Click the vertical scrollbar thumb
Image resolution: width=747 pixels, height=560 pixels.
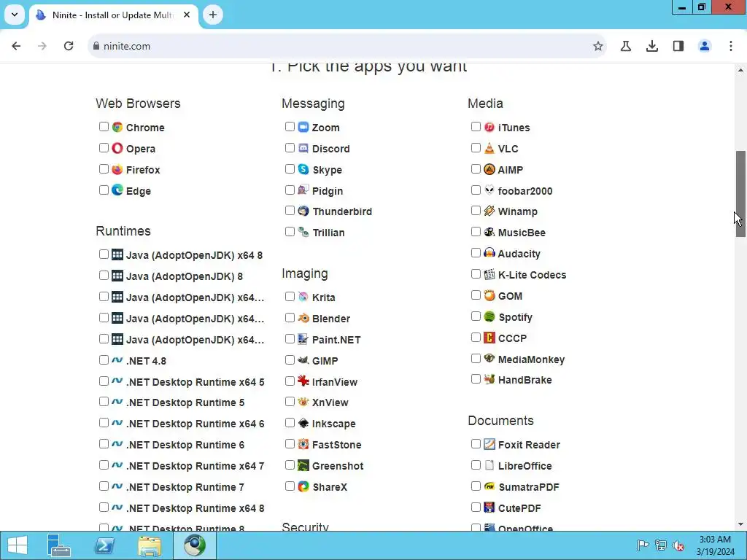(x=741, y=194)
